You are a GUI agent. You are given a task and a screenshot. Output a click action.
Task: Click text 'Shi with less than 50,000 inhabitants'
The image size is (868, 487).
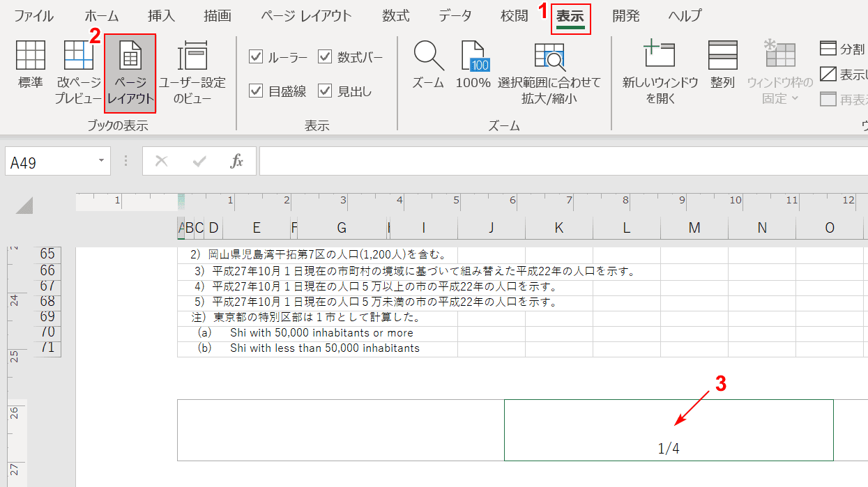coord(325,348)
